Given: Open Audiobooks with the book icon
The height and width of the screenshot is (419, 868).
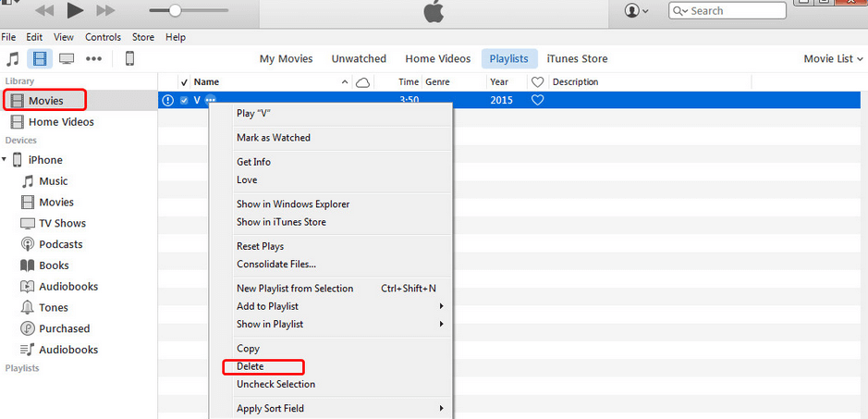Looking at the screenshot, I should 59,287.
